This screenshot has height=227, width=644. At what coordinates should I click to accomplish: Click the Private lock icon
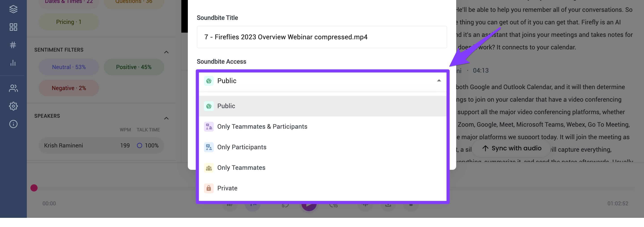[208, 188]
